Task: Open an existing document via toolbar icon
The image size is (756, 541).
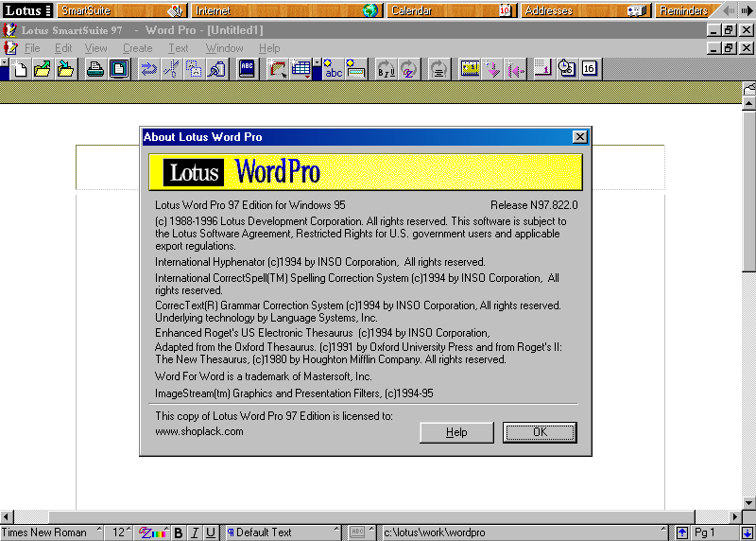Action: click(x=43, y=69)
